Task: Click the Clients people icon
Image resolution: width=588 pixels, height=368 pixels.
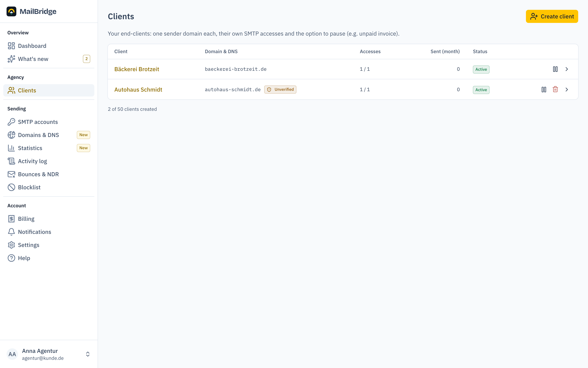Action: (x=11, y=90)
